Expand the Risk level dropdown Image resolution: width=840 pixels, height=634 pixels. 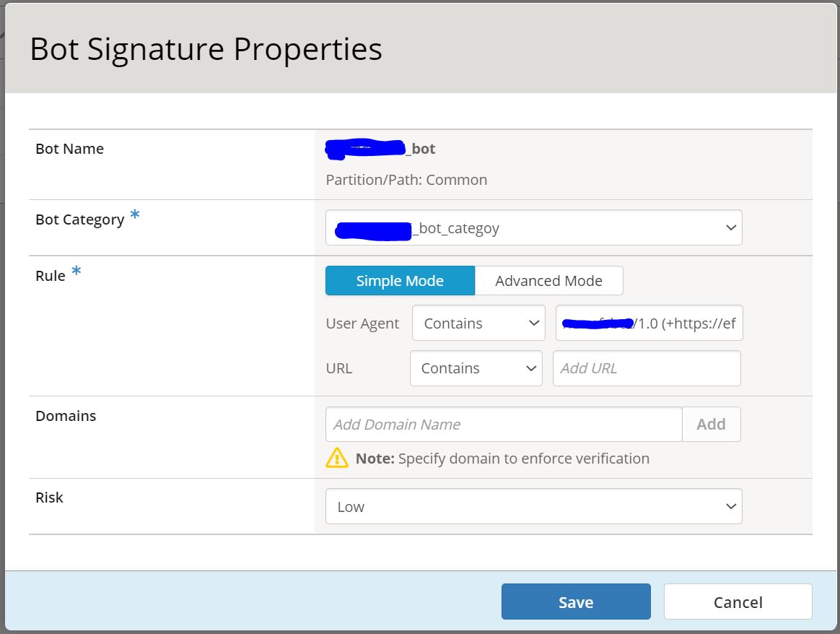click(533, 507)
